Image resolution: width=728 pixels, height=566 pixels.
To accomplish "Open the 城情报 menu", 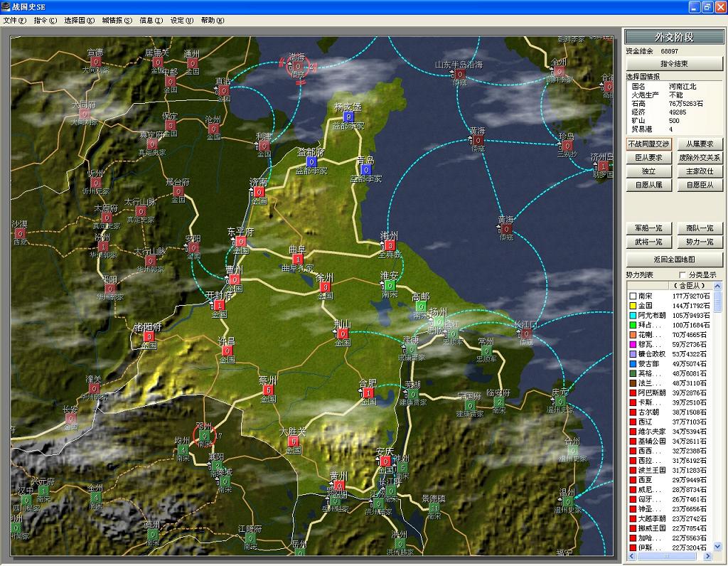I will pos(117,21).
